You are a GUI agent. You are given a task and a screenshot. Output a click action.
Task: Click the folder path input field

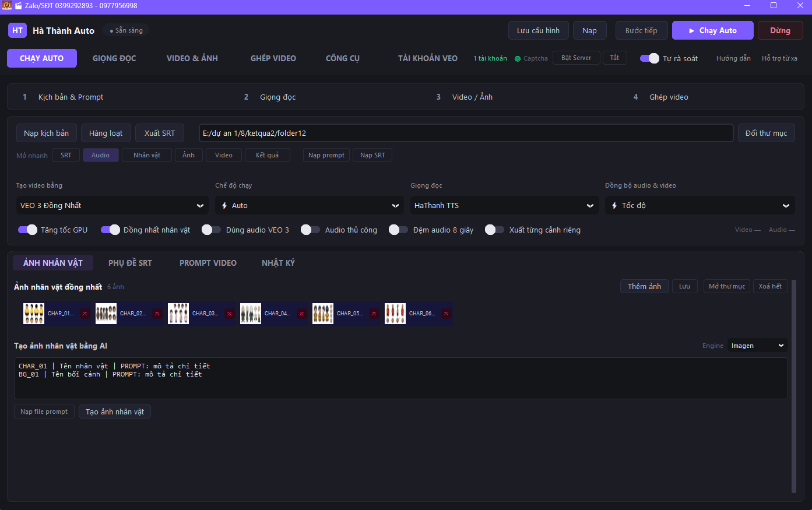(466, 133)
